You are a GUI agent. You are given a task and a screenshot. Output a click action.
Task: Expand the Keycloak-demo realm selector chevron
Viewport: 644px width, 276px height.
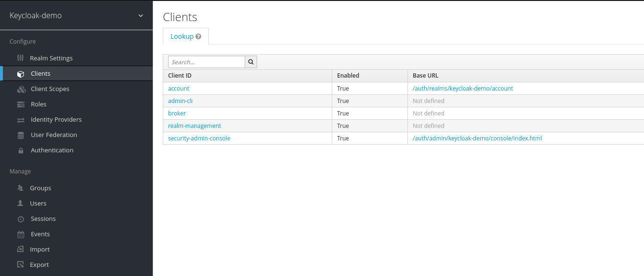tap(141, 15)
